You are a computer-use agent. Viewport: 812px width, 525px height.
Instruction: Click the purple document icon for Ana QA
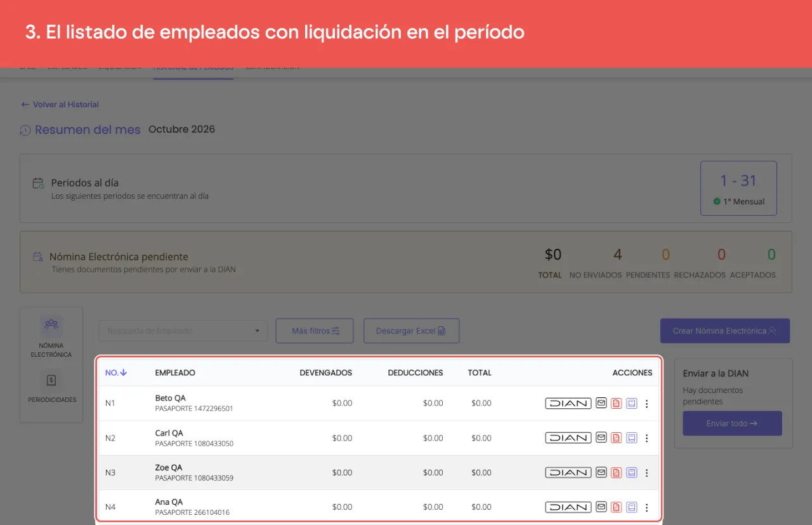(x=632, y=507)
